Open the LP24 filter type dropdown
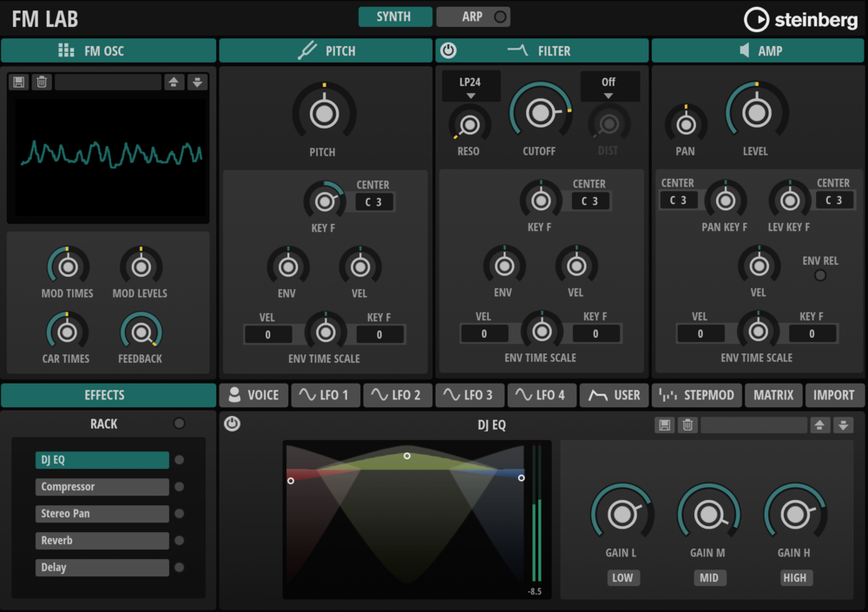 (x=470, y=86)
